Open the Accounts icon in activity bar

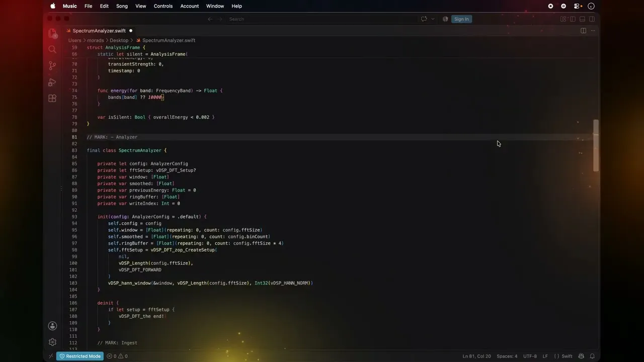(x=52, y=326)
